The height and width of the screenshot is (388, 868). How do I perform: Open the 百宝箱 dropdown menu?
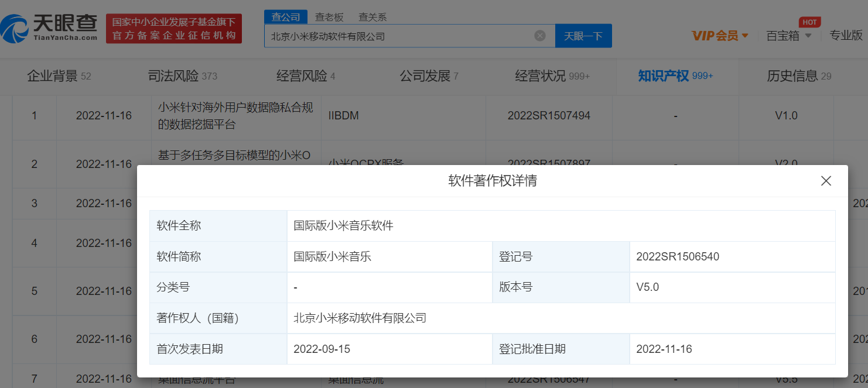[789, 36]
